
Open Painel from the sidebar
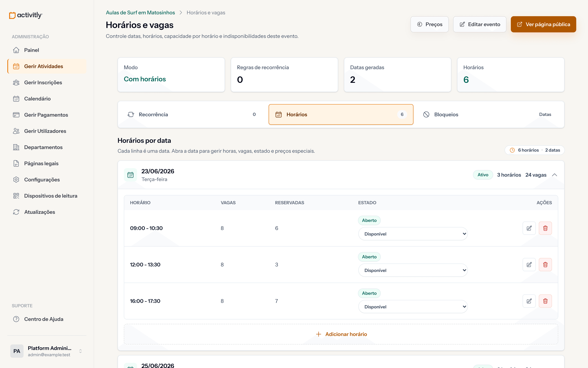47,50
